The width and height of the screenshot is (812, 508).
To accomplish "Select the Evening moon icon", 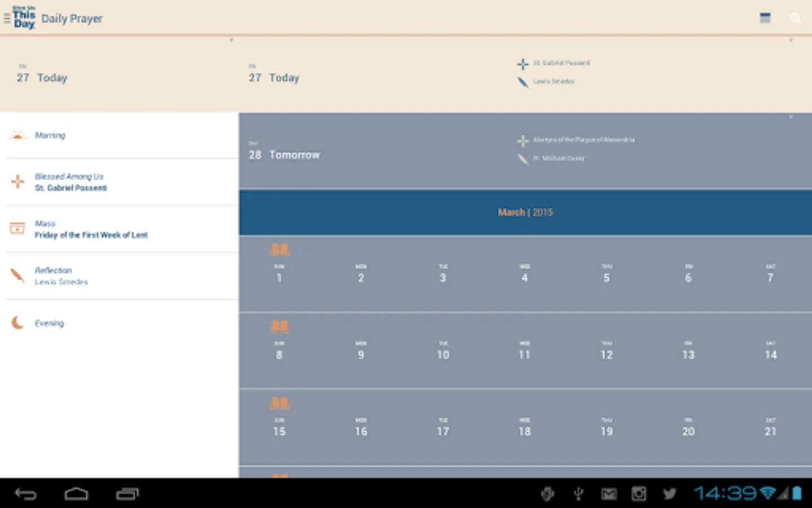I will [17, 323].
